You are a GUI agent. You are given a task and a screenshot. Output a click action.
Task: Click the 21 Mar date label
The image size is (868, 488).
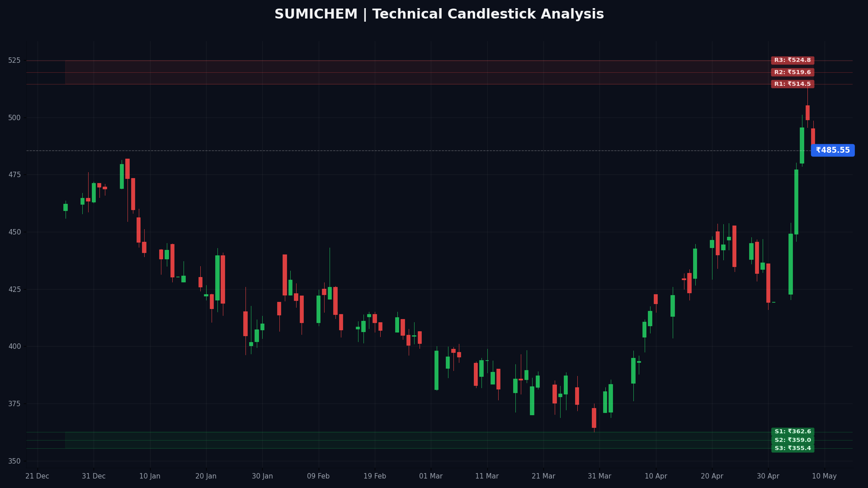[x=543, y=476]
